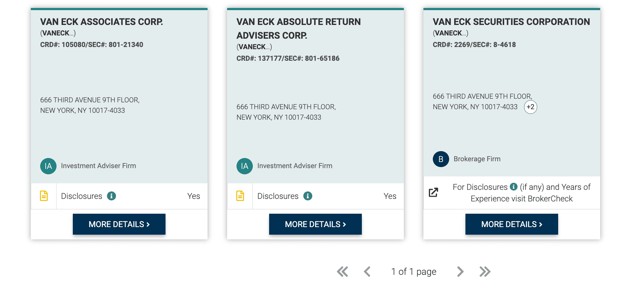The width and height of the screenshot is (644, 290).
Task: Open More Details for Van Eck Associates Corp.
Action: [119, 224]
